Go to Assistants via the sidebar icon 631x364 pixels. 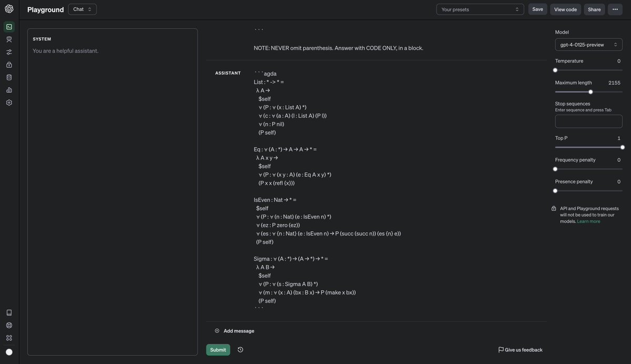9,39
